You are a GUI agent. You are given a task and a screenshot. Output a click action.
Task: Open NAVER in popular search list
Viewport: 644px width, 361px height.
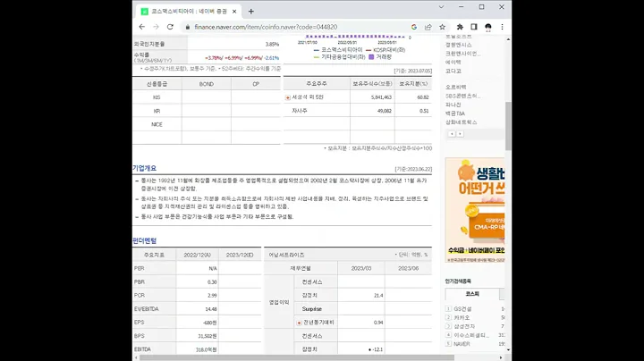[x=462, y=344]
